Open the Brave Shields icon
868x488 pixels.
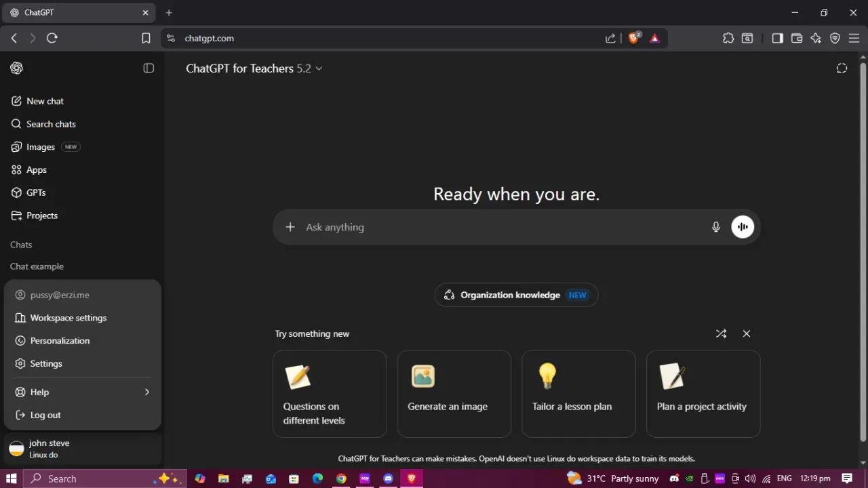(634, 38)
